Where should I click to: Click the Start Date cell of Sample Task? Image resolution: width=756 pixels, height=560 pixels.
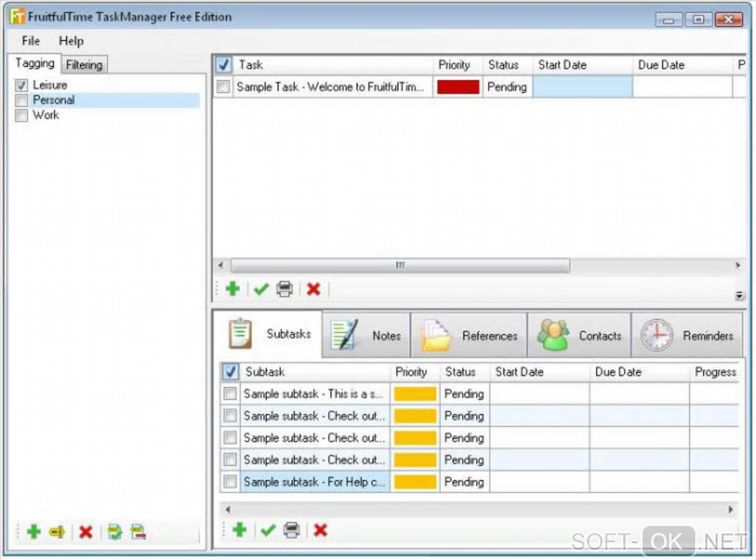tap(582, 87)
